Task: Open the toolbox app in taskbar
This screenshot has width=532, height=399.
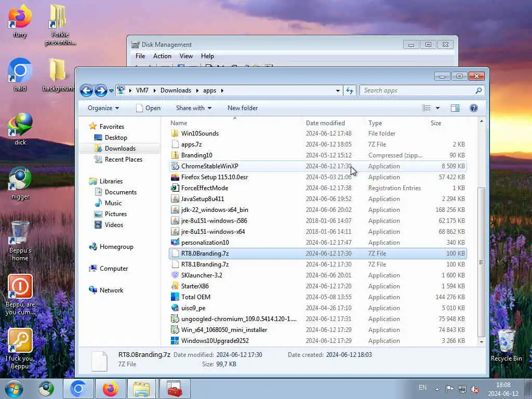Action: (175, 389)
